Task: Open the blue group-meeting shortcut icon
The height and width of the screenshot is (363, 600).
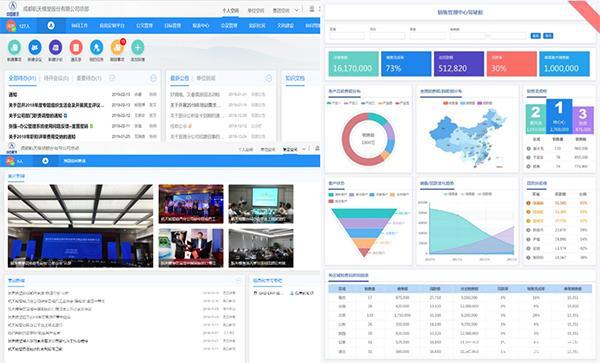Action: click(35, 47)
